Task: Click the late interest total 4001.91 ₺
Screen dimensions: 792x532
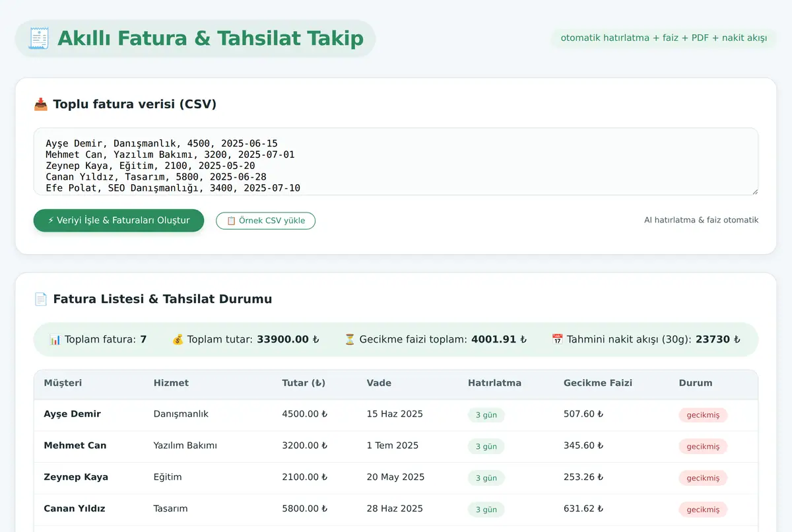Action: (499, 339)
